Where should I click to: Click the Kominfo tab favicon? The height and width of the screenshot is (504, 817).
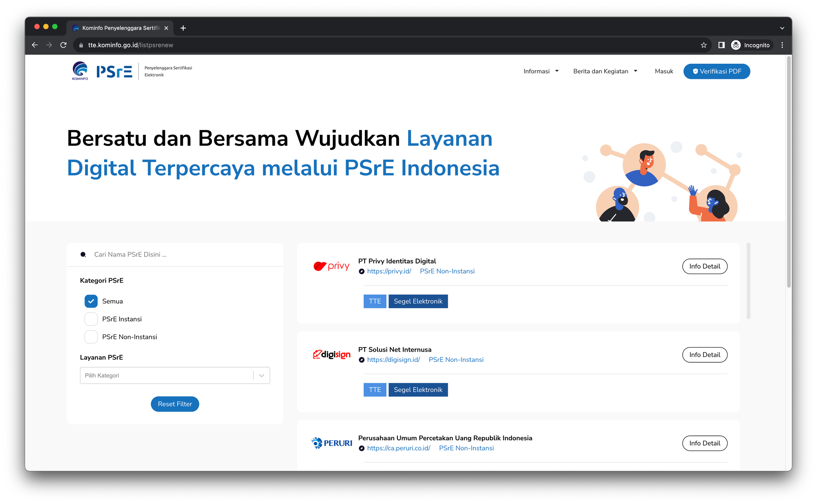[76, 28]
